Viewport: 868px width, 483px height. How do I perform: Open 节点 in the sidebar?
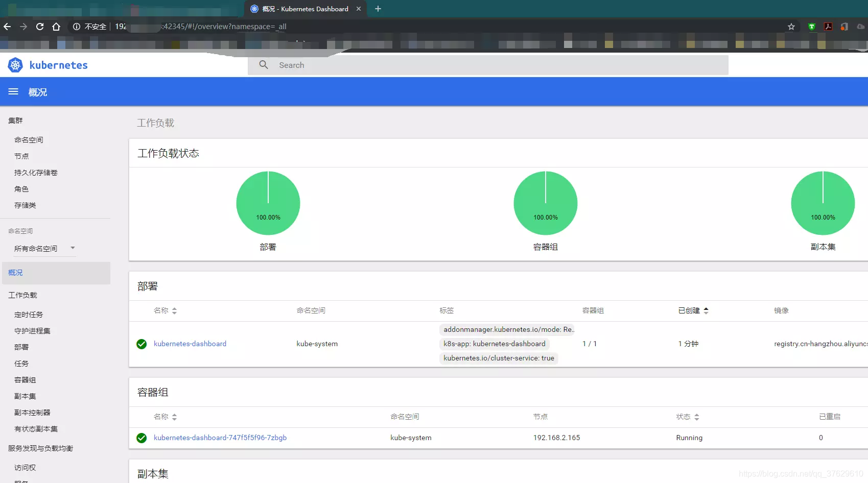(21, 156)
